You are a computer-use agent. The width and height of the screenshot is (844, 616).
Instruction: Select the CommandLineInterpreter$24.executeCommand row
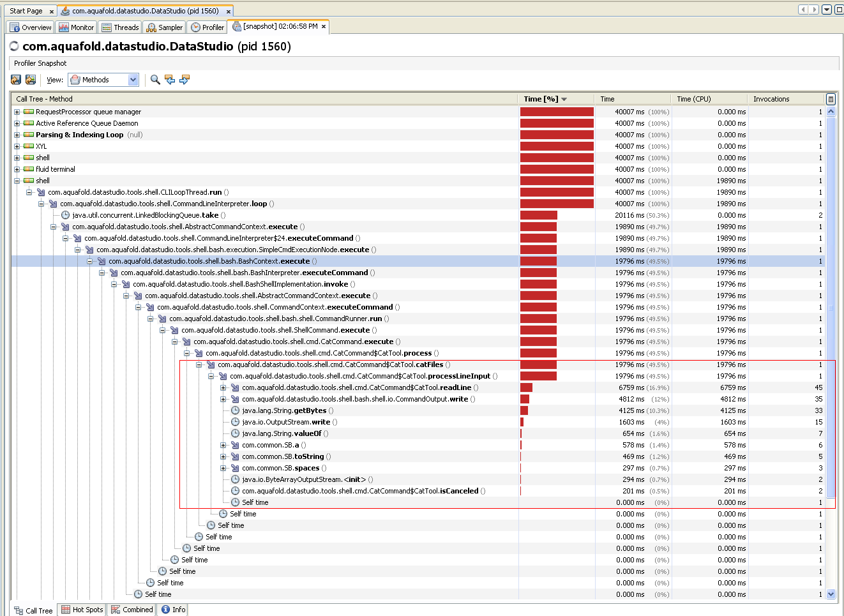(418, 238)
